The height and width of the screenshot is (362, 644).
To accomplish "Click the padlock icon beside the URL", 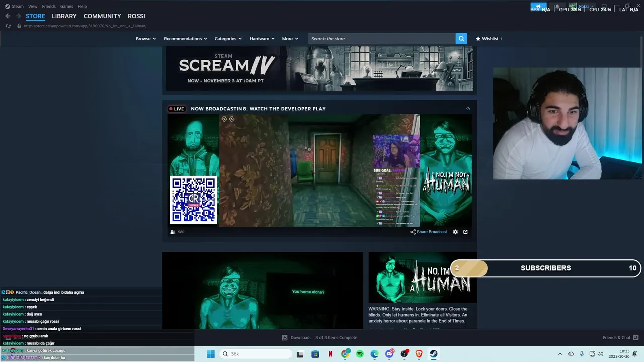I will click(x=19, y=26).
